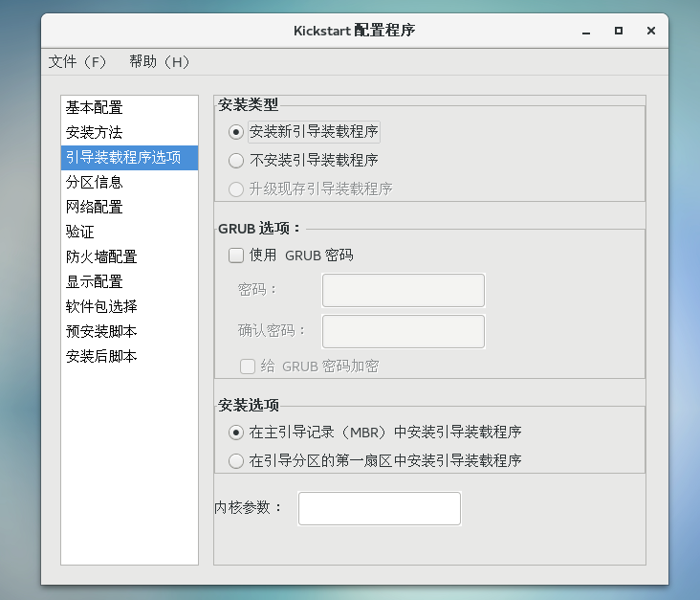The height and width of the screenshot is (600, 700).
Task: Select 引导装载程序选项 in the sidebar
Action: click(129, 157)
